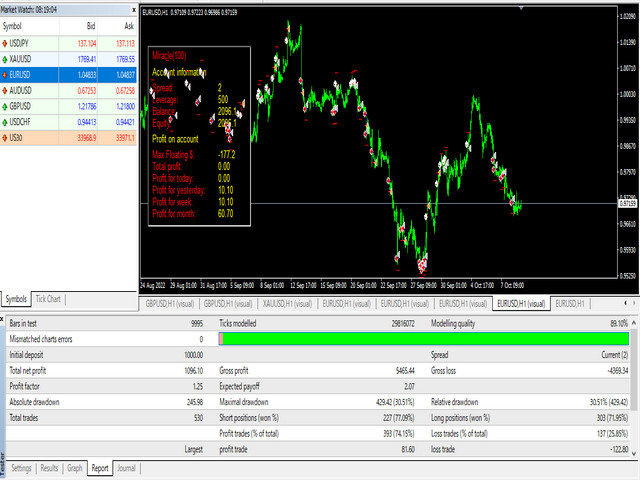Show the Graph tab in Tester
This screenshot has width=640, height=480.
(x=75, y=468)
